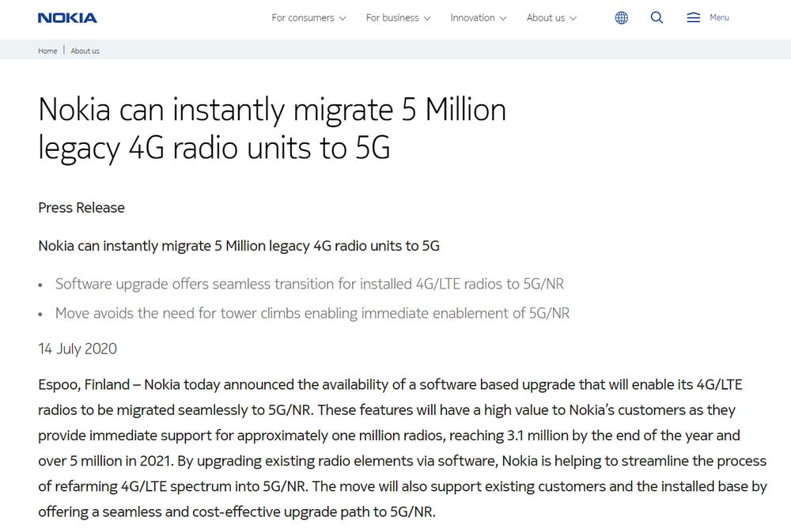Select About us in the top navigation
This screenshot has width=791, height=532.
545,18
